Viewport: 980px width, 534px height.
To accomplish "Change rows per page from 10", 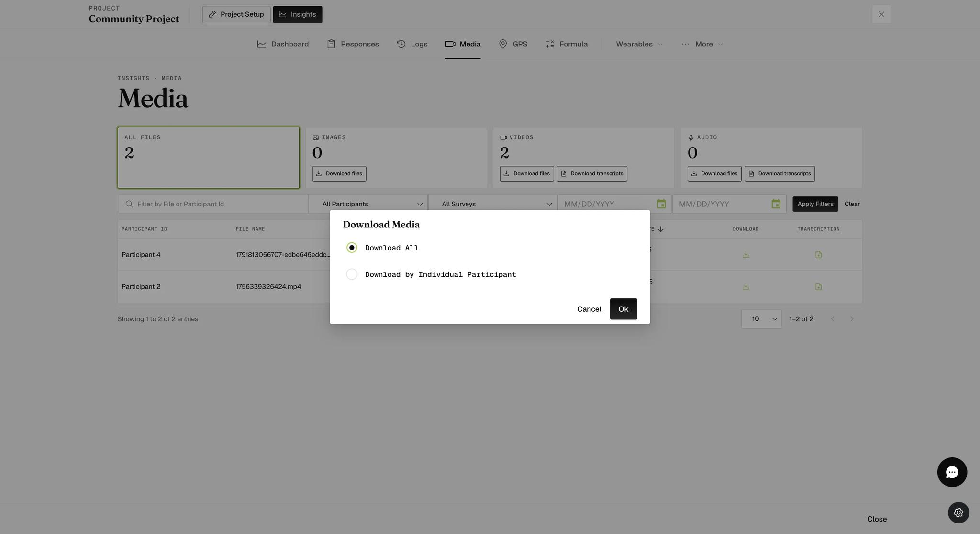I will [761, 319].
